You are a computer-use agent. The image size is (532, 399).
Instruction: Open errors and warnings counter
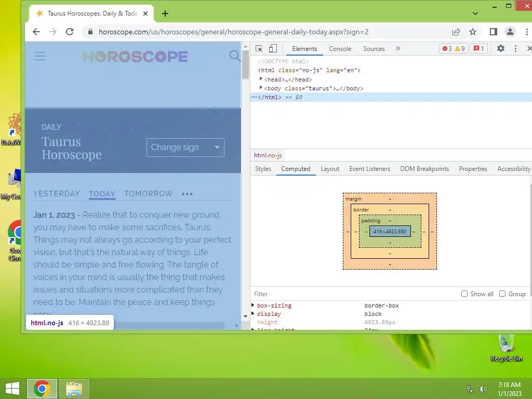(x=454, y=48)
